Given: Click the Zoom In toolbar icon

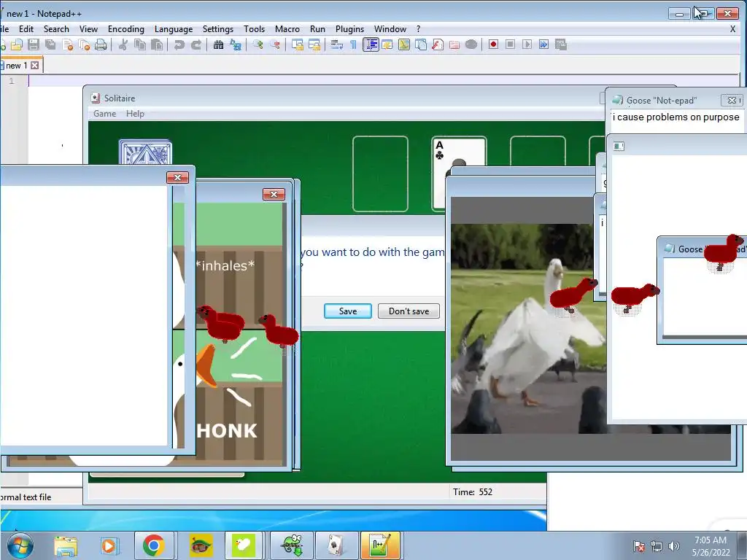Looking at the screenshot, I should click(258, 44).
